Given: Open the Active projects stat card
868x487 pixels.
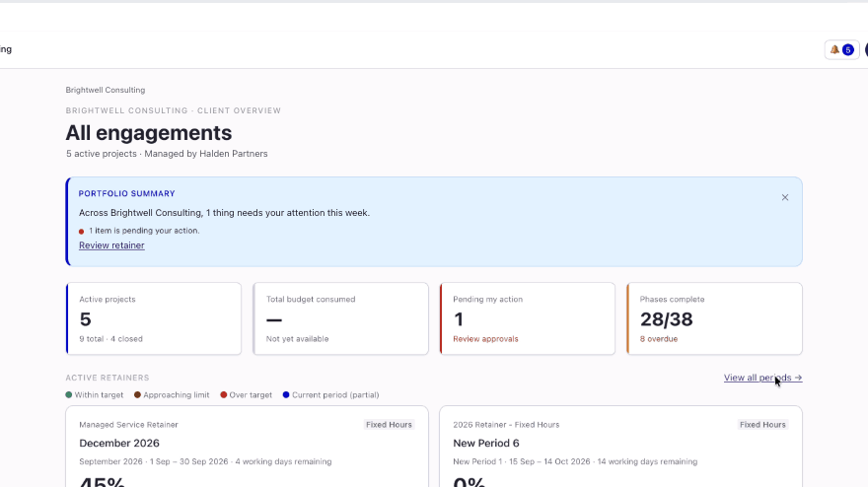Looking at the screenshot, I should coord(154,318).
